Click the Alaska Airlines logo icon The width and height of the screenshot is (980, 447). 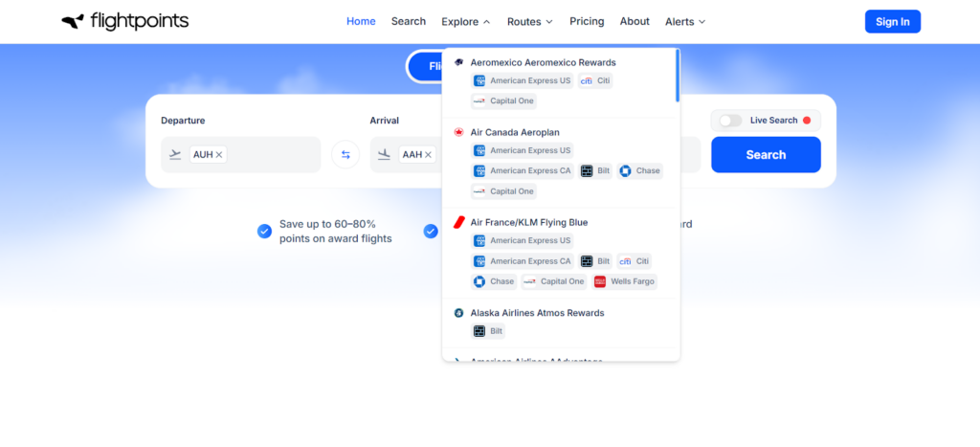(x=458, y=313)
